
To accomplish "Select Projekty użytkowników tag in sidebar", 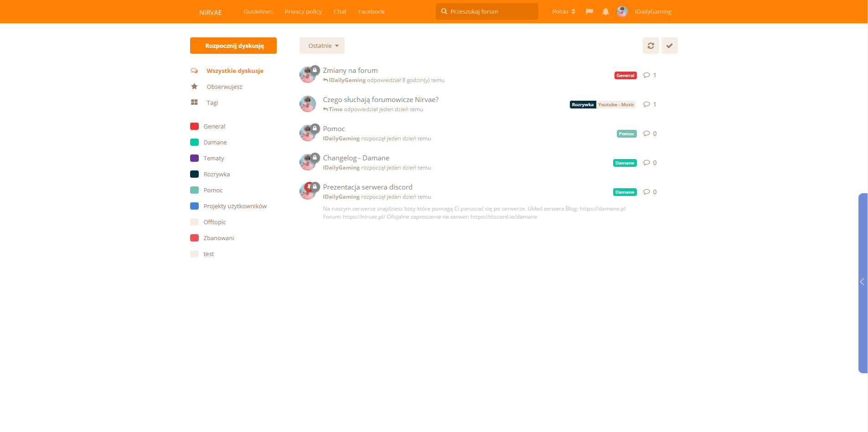I will tap(235, 206).
